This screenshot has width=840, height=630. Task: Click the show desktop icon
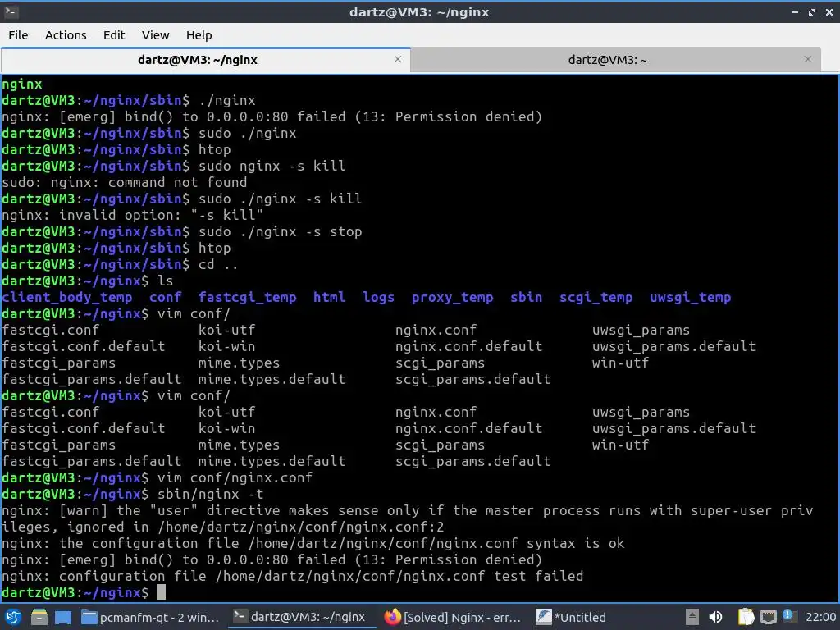tap(62, 617)
